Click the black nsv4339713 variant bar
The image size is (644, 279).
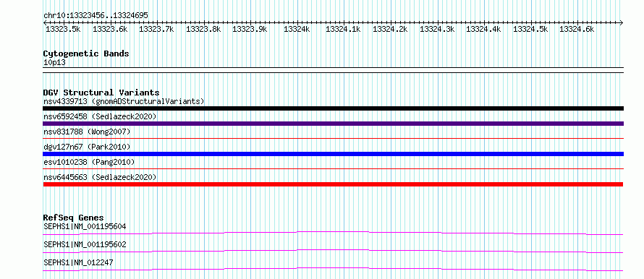pos(333,108)
